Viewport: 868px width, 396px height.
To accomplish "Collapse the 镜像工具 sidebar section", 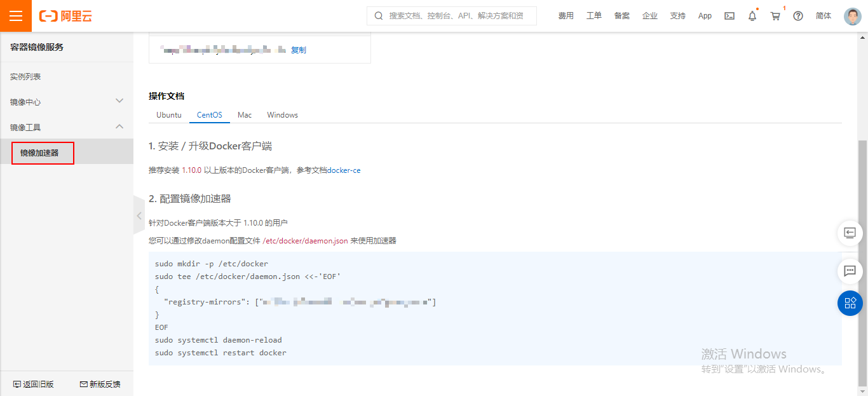I will [x=67, y=127].
